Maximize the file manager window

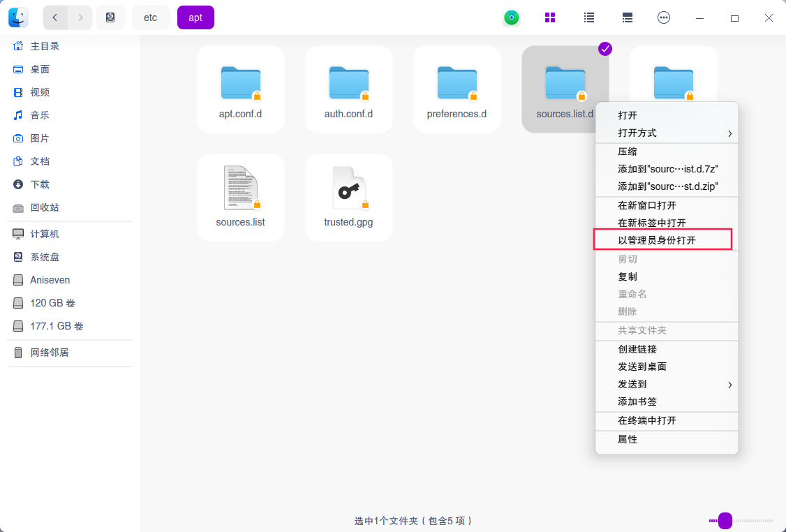tap(734, 18)
